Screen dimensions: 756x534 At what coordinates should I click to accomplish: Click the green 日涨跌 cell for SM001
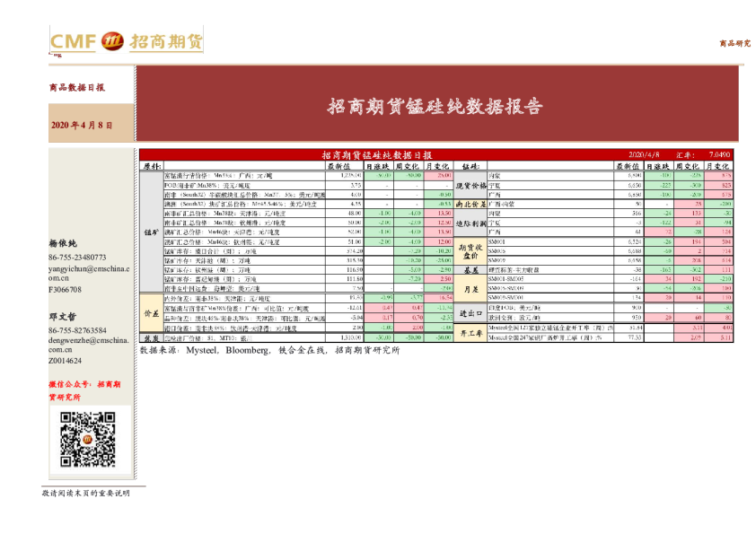point(660,240)
